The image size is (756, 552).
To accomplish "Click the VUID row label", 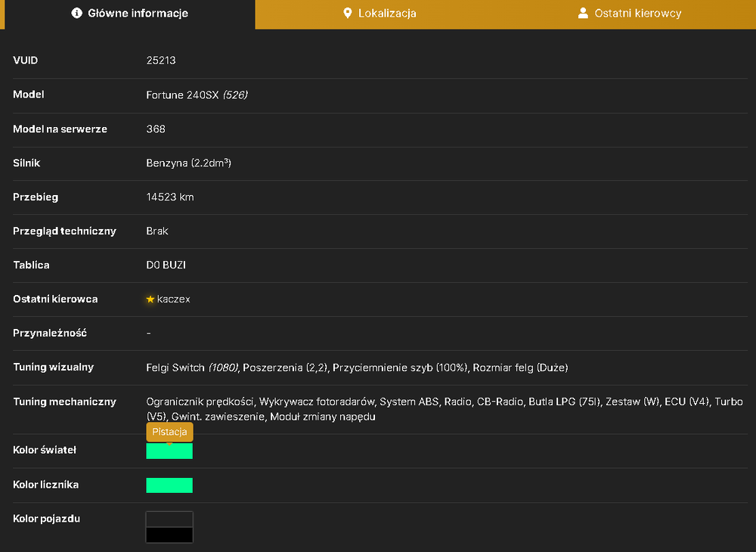I will tap(26, 60).
